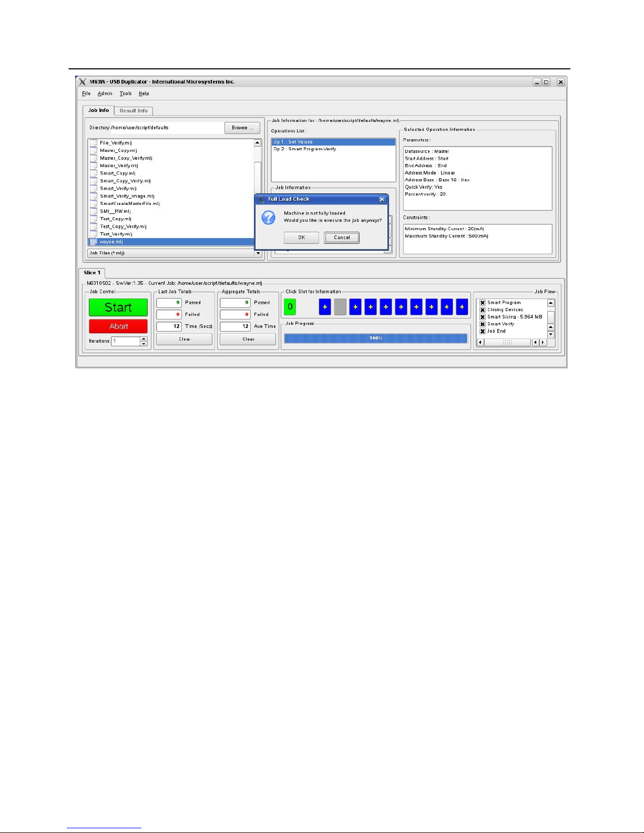This screenshot has height=833, width=644.
Task: Clear the Last Job Totals
Action: (185, 340)
